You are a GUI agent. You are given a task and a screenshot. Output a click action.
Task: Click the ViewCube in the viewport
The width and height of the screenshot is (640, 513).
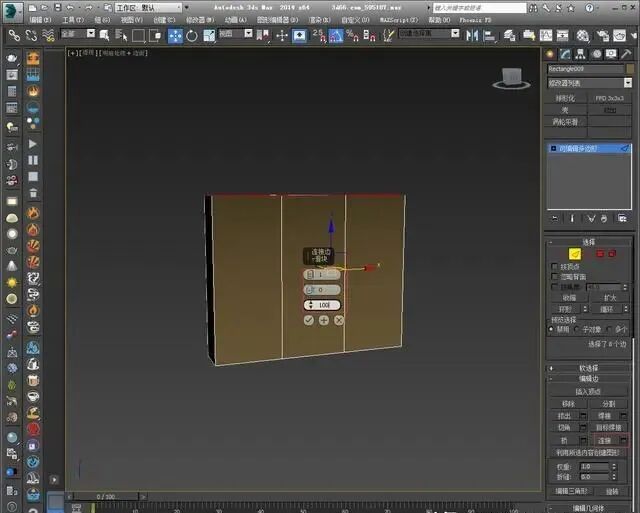click(x=511, y=78)
